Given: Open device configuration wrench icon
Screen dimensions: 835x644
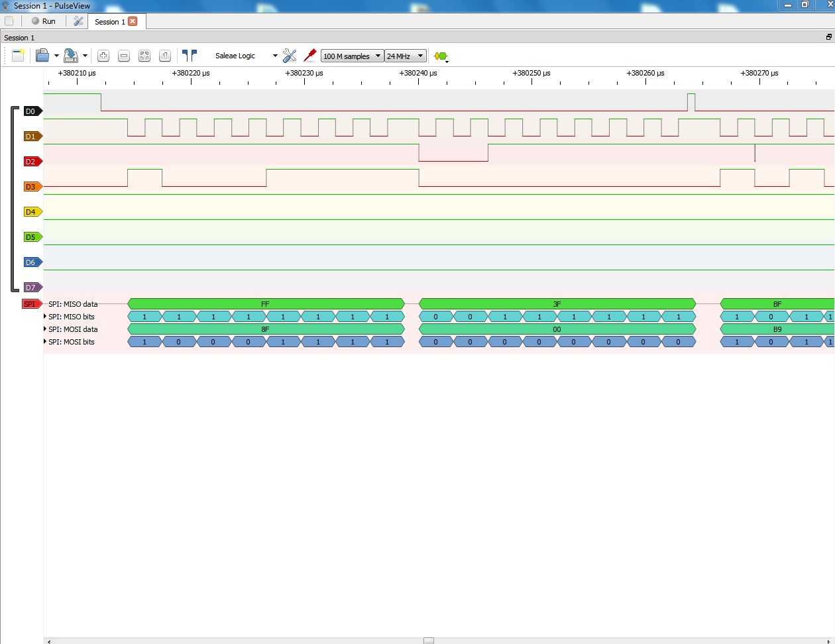Looking at the screenshot, I should (x=290, y=56).
